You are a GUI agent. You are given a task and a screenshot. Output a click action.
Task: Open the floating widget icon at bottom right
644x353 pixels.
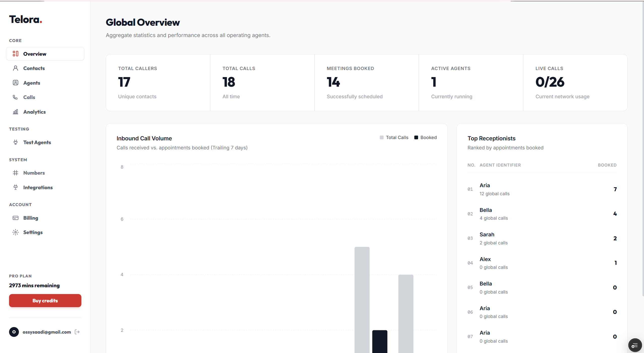[x=635, y=345]
